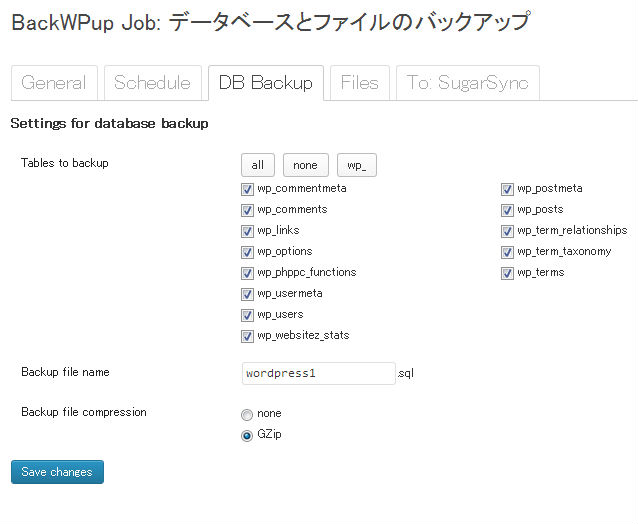Save changes to the backup job
The width and height of the screenshot is (638, 524).
[57, 472]
